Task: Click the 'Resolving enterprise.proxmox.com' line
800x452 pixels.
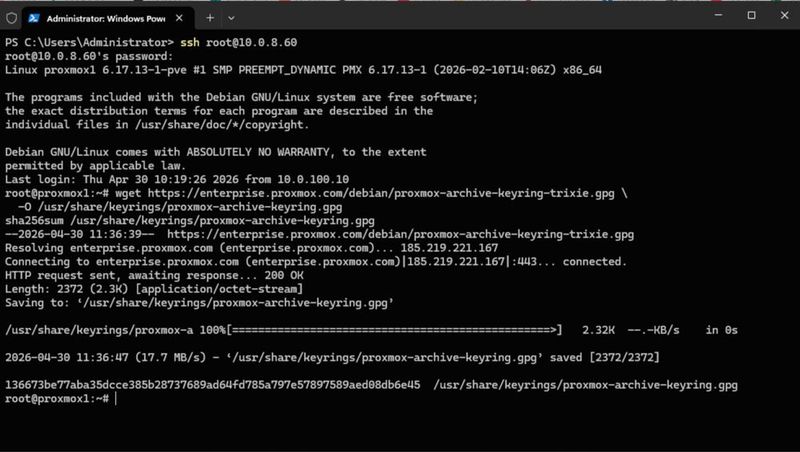Action: click(252, 248)
